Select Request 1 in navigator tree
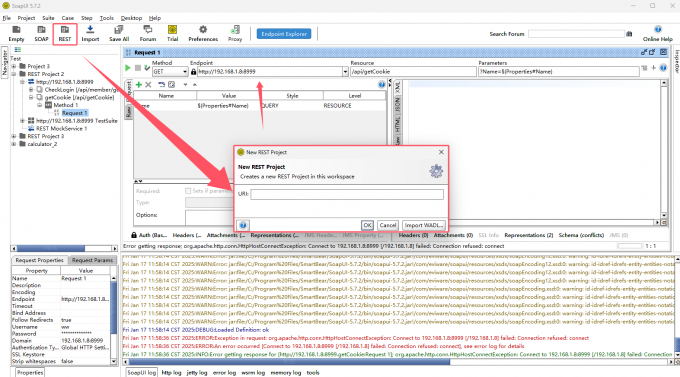Image resolution: width=680 pixels, height=377 pixels. coord(74,113)
